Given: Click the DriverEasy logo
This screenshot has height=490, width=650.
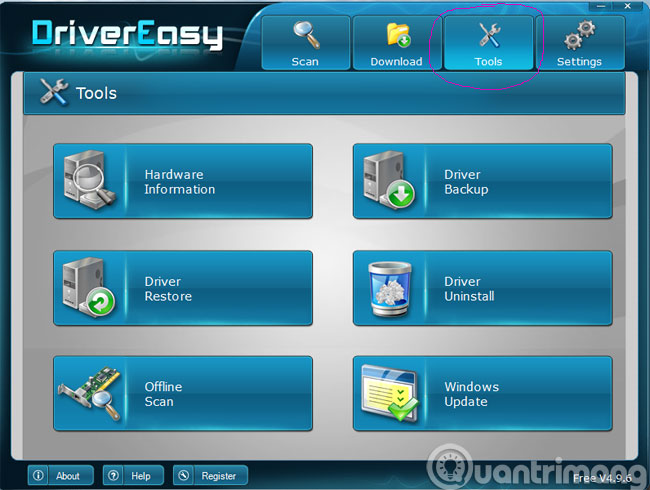Looking at the screenshot, I should [127, 34].
